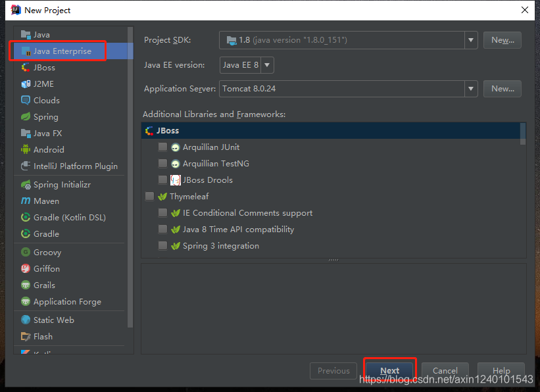Check the JBoss Drools checkbox
540x392 pixels.
(162, 180)
